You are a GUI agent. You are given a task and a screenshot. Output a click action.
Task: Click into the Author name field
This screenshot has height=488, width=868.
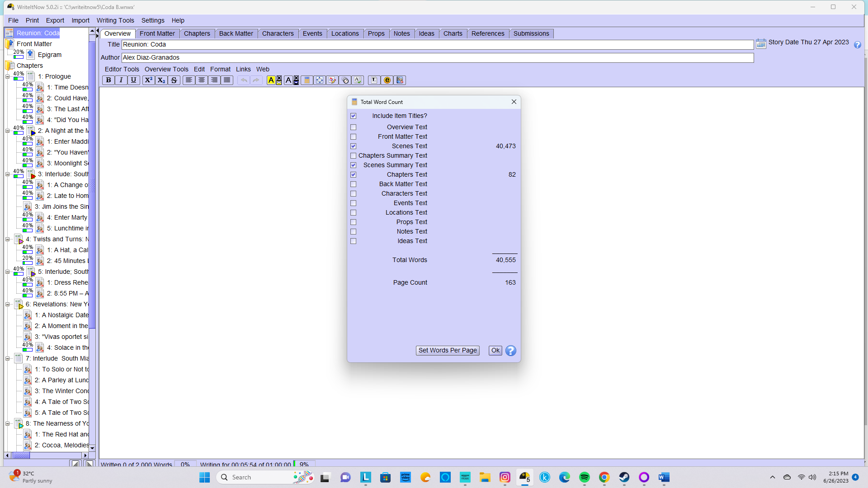point(437,57)
